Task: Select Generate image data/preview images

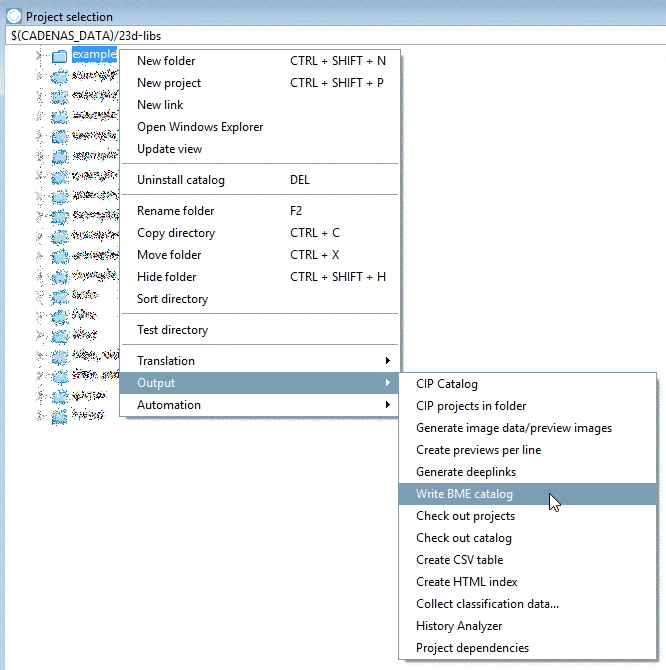Action: (x=528, y=428)
